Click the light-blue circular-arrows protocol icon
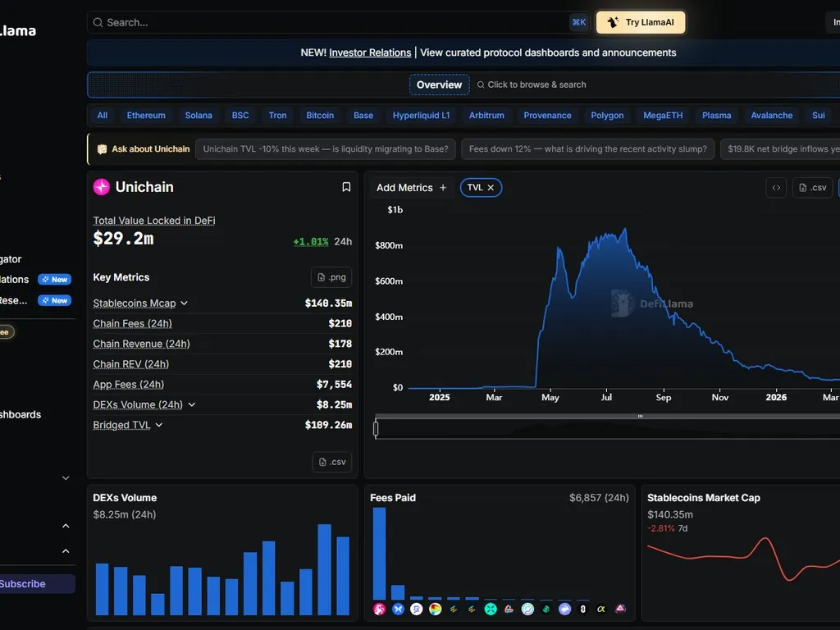This screenshot has width=840, height=630. click(x=527, y=609)
